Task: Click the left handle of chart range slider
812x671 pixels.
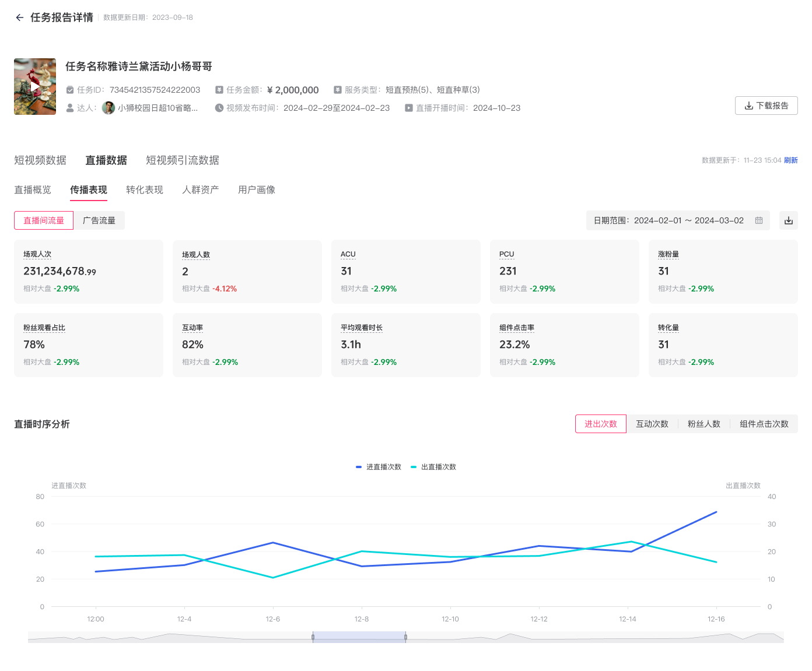Action: pyautogui.click(x=313, y=637)
